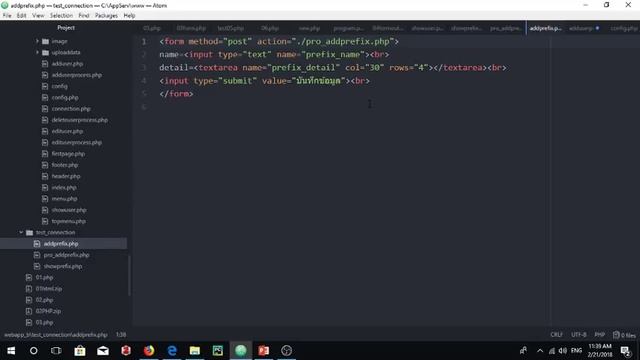The width and height of the screenshot is (640, 360).
Task: Click the cursor position 1:38 indicator
Action: (121, 335)
